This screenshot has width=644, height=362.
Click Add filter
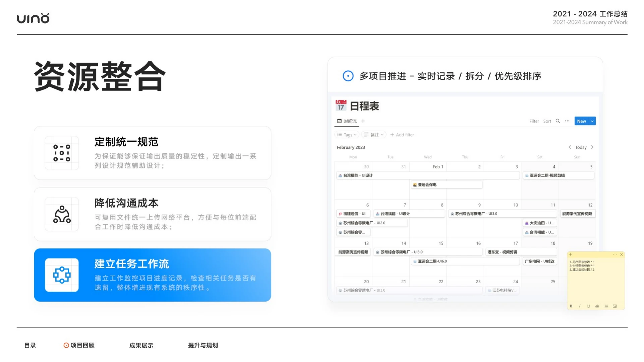pos(402,135)
